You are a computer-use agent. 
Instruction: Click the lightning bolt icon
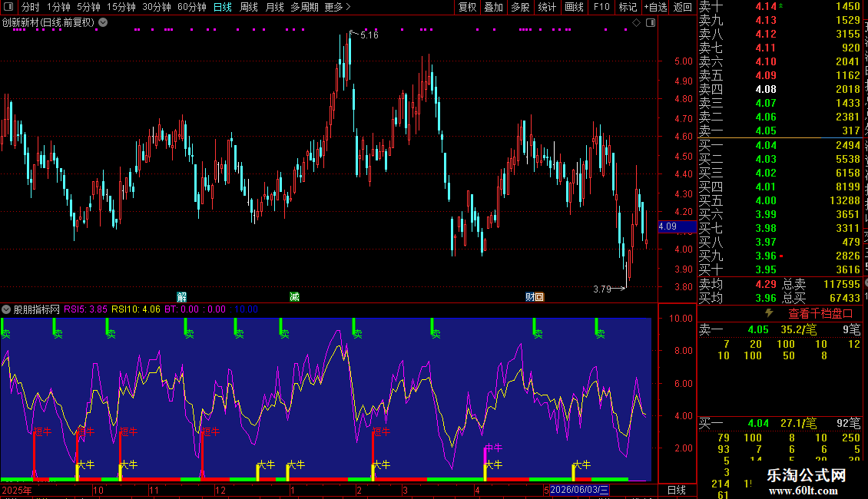(769, 313)
